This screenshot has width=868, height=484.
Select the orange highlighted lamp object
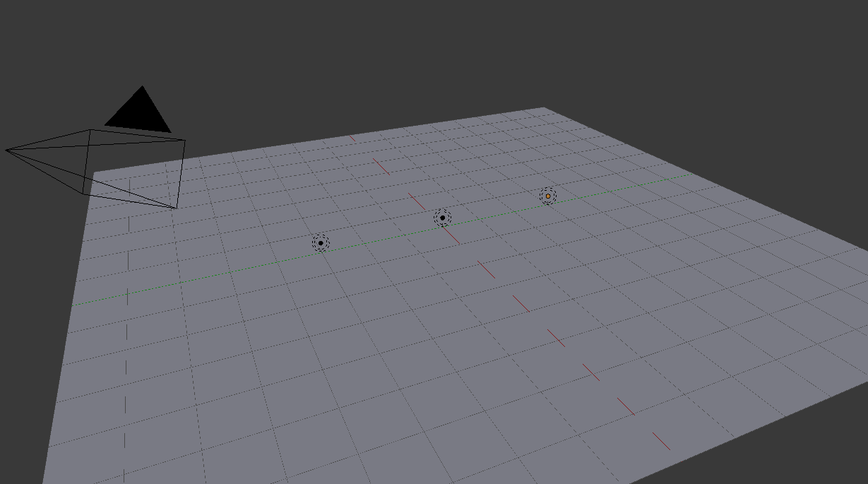[548, 196]
